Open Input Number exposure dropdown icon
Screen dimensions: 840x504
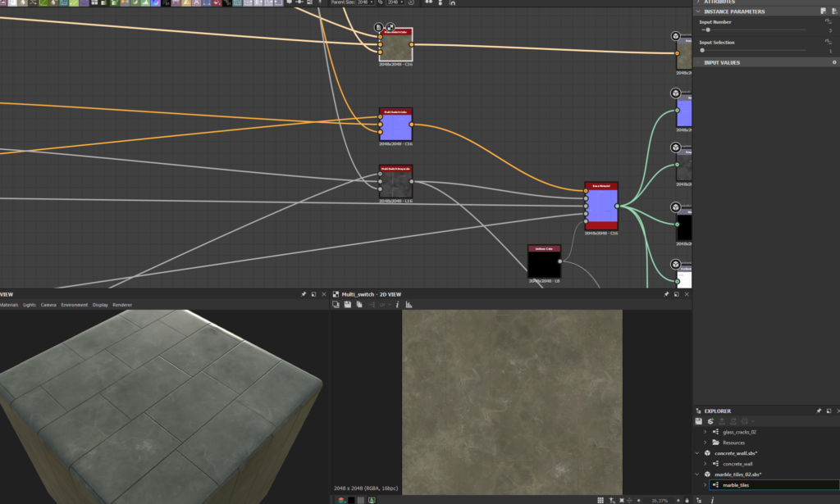pos(829,21)
